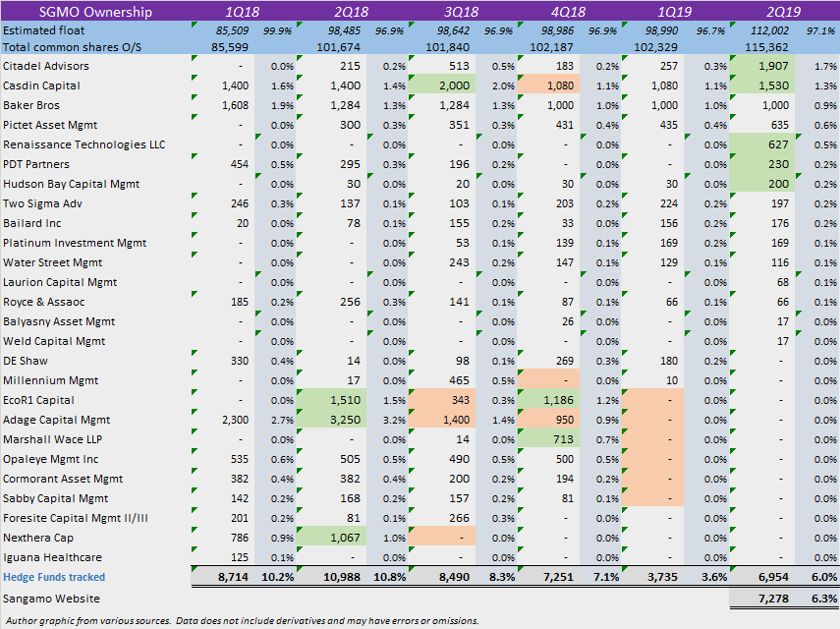
Task: Select the 'Platinum Investment Mgmt' label
Action: pyautogui.click(x=75, y=243)
